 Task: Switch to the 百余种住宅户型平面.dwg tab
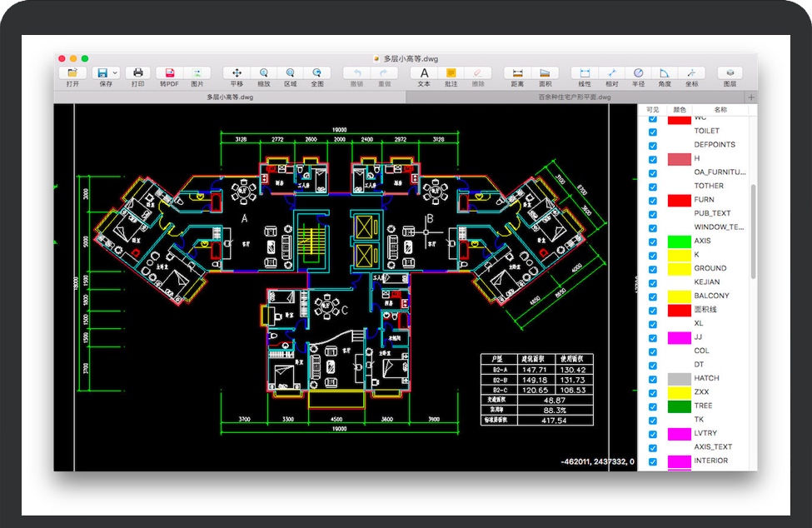click(575, 97)
